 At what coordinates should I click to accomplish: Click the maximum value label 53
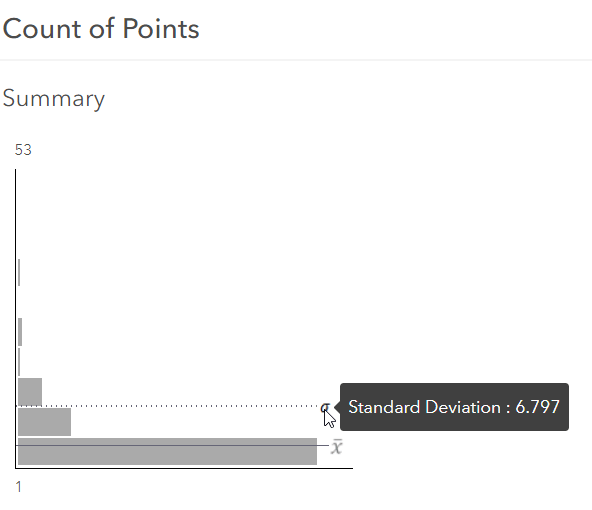click(23, 150)
